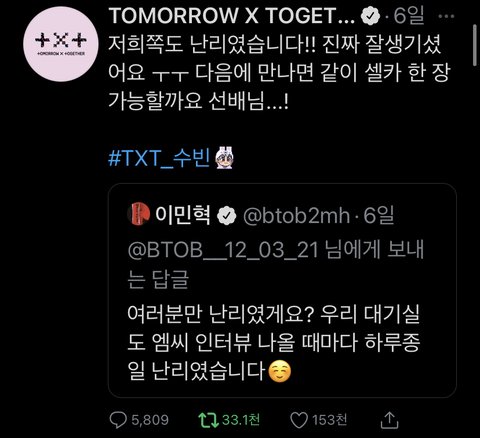
Task: Open the quoted tweet about 대기실
Action: click(282, 290)
